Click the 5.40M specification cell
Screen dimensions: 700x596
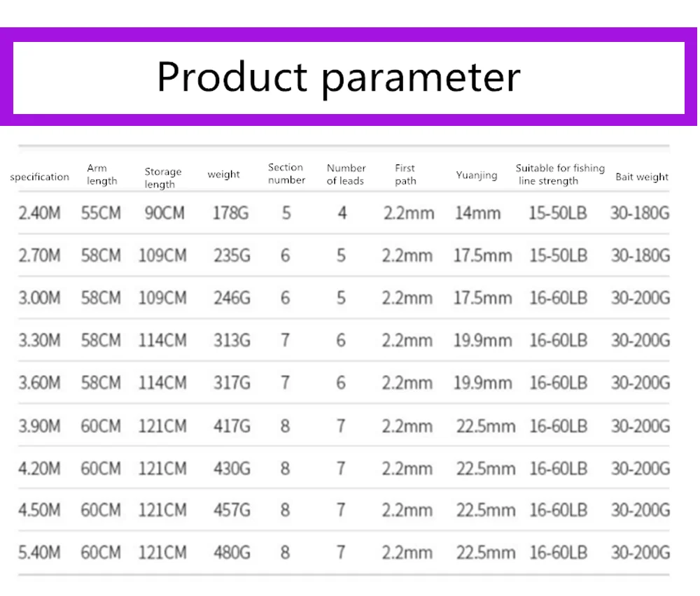point(39,553)
